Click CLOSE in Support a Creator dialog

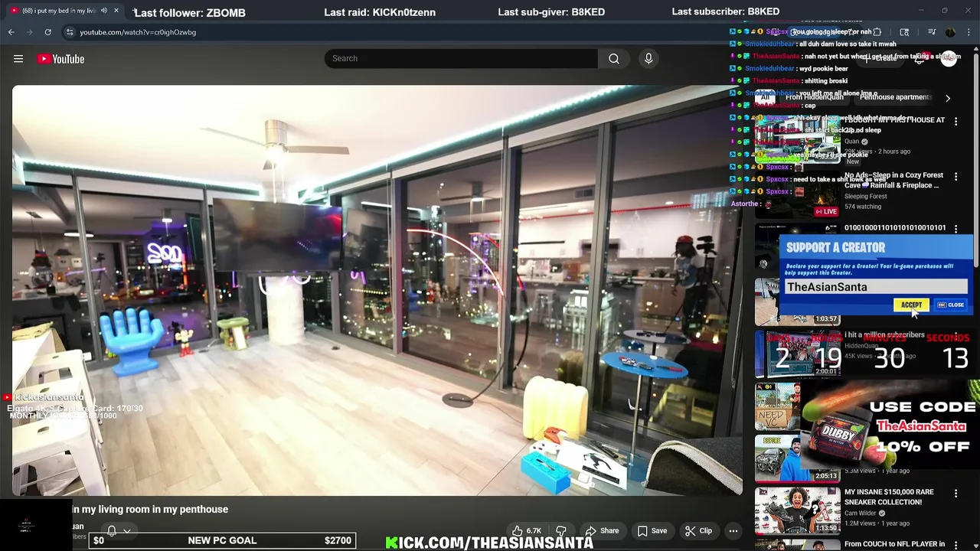coord(952,305)
